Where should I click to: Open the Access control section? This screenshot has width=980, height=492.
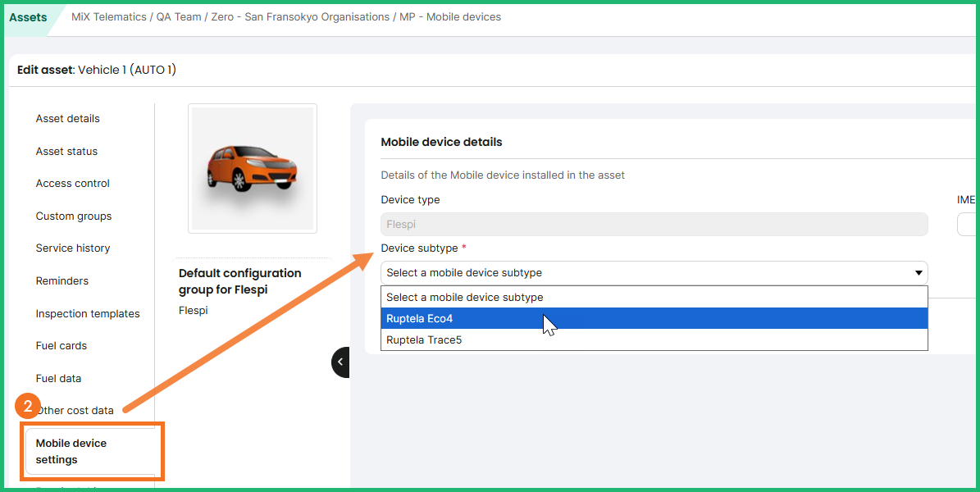72,184
